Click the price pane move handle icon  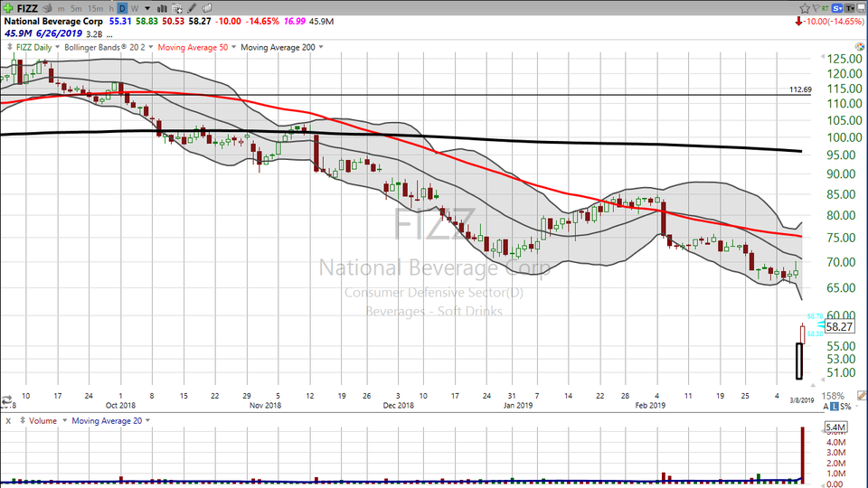coord(9,48)
